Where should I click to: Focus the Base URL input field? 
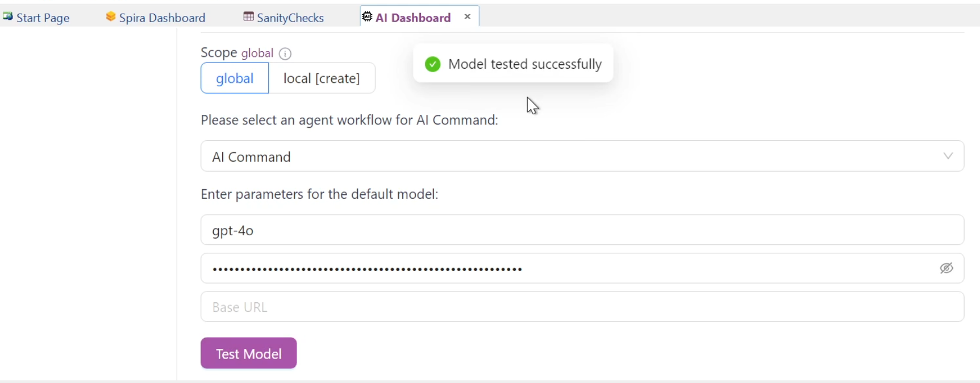568,307
